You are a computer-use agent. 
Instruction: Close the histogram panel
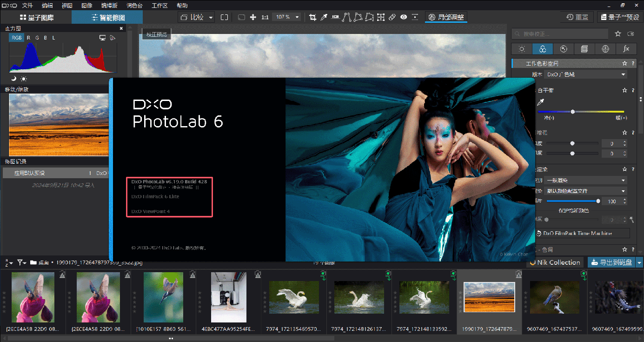[x=122, y=28]
